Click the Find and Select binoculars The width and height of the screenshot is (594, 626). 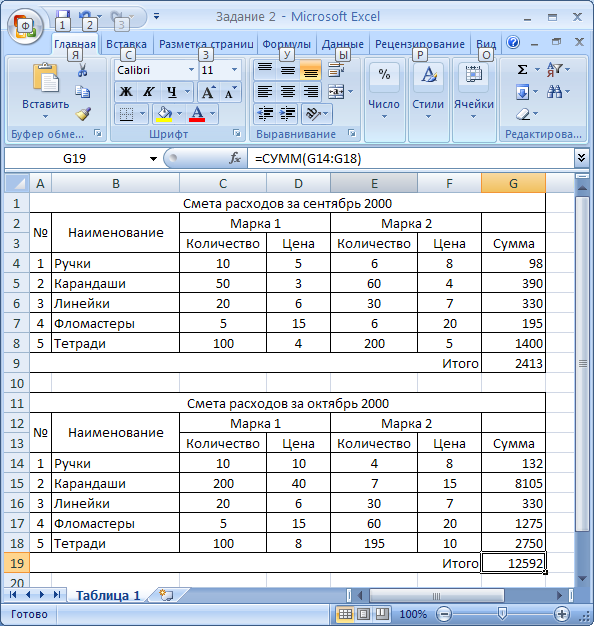pos(555,92)
